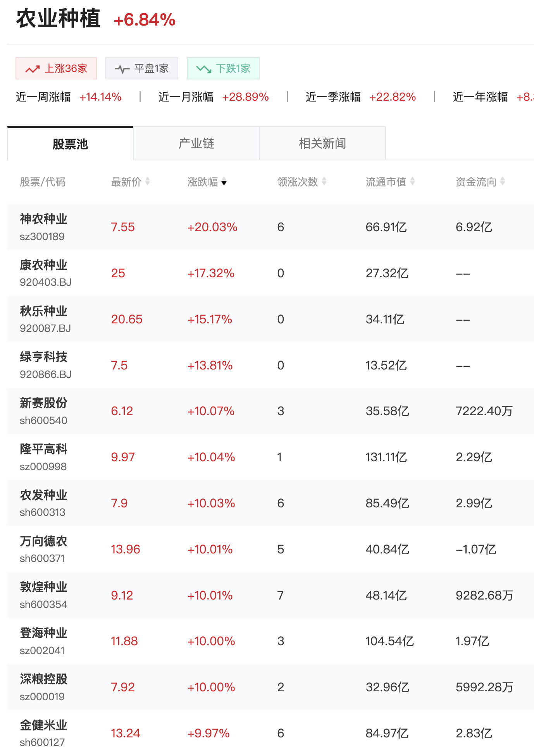Click the 近一年涨幅 label
This screenshot has height=756, width=534.
point(480,97)
